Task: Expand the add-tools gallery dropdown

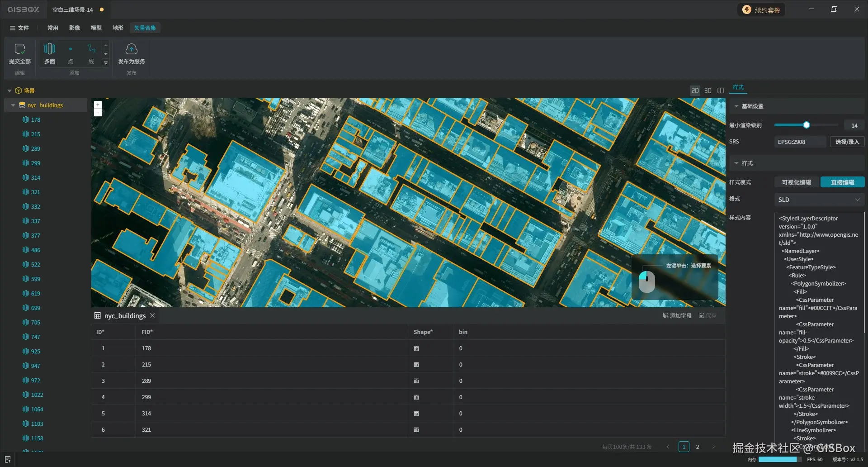Action: [x=106, y=63]
